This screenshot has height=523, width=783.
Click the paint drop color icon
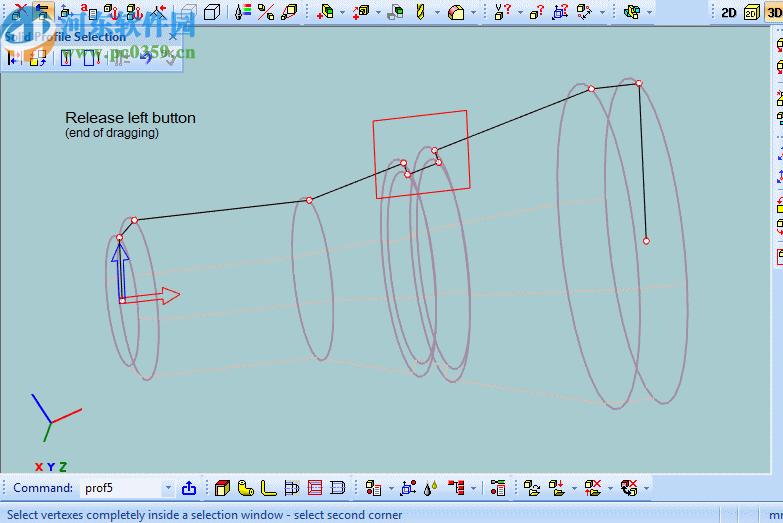[430, 488]
